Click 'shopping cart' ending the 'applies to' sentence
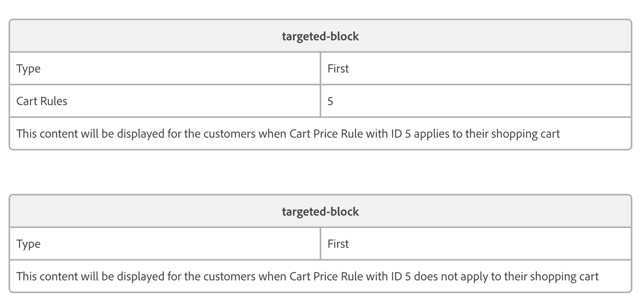Screen dimensions: 644x304 click(525, 134)
